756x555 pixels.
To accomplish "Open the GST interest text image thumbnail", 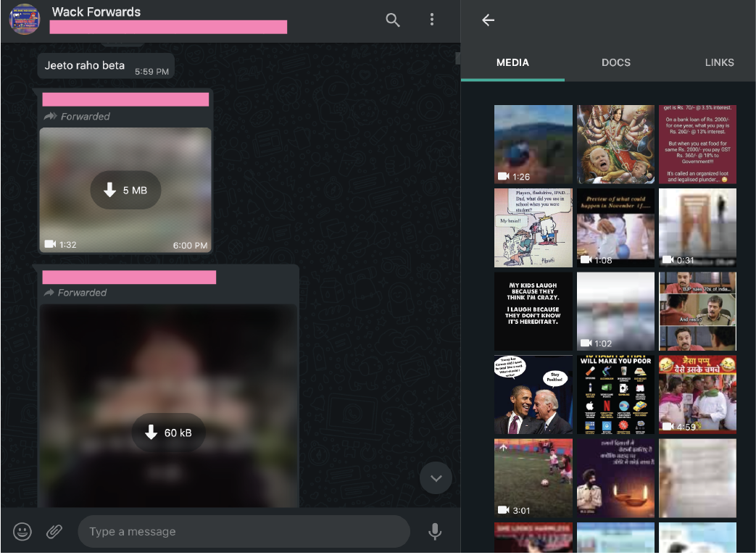I will [x=698, y=144].
